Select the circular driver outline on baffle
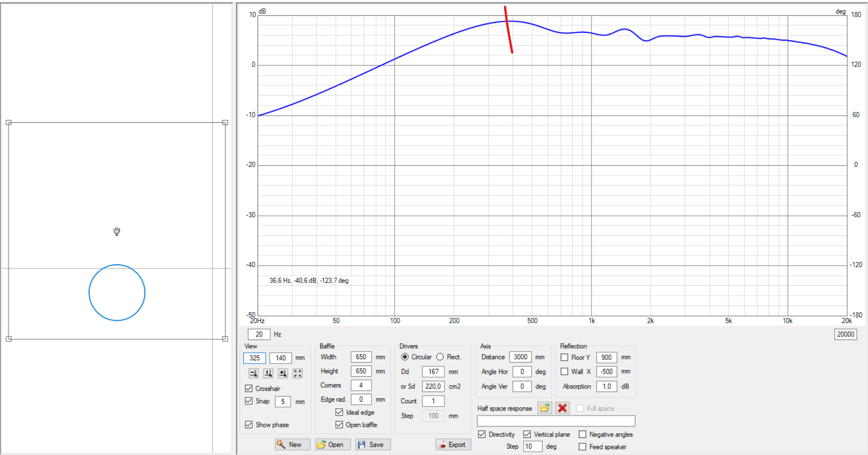 click(117, 292)
